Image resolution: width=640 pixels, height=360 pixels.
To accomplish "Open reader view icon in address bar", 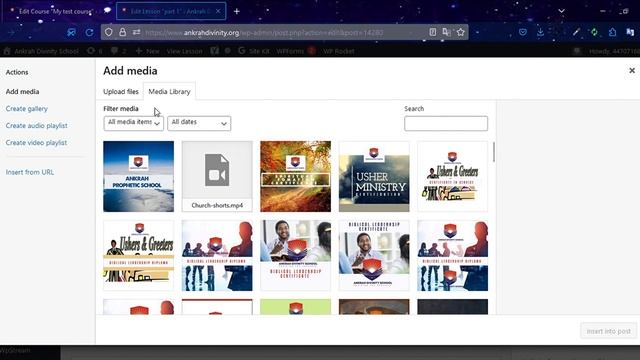I will pos(433,32).
